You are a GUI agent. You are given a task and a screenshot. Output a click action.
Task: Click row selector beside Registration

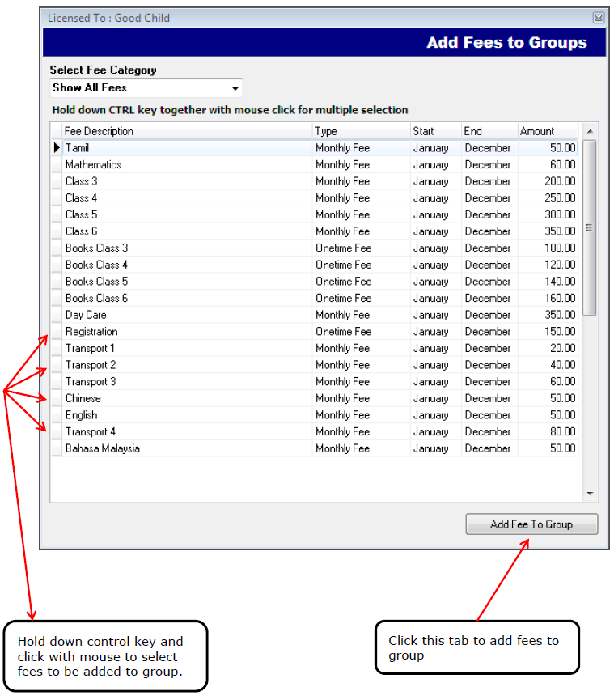[57, 332]
